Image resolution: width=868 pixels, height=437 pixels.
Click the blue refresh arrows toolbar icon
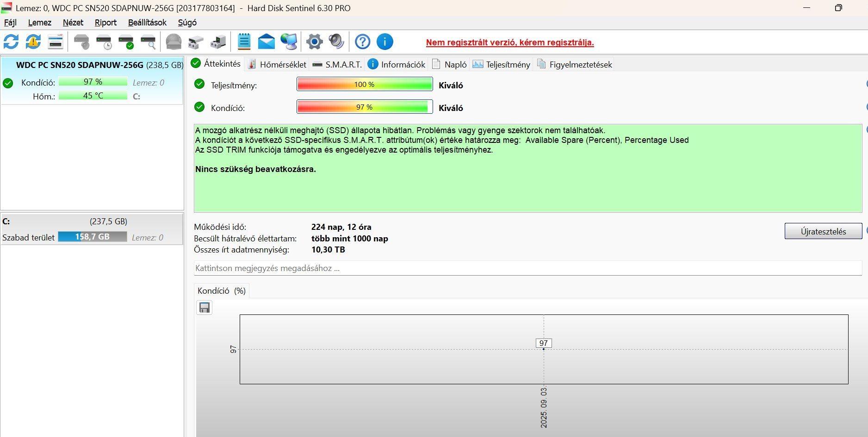[x=11, y=42]
